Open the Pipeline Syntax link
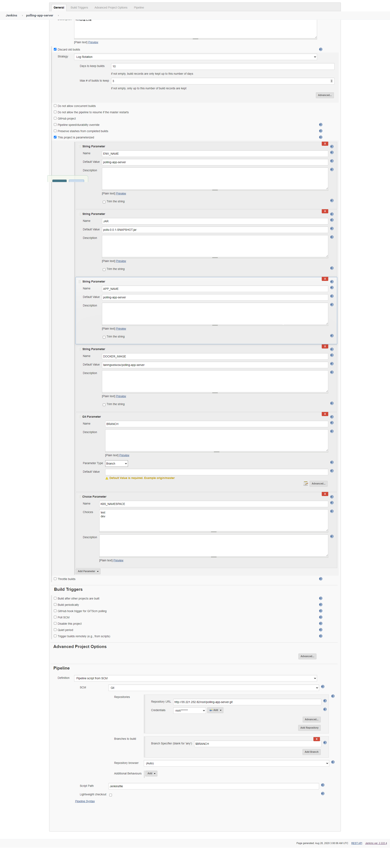 (85, 801)
